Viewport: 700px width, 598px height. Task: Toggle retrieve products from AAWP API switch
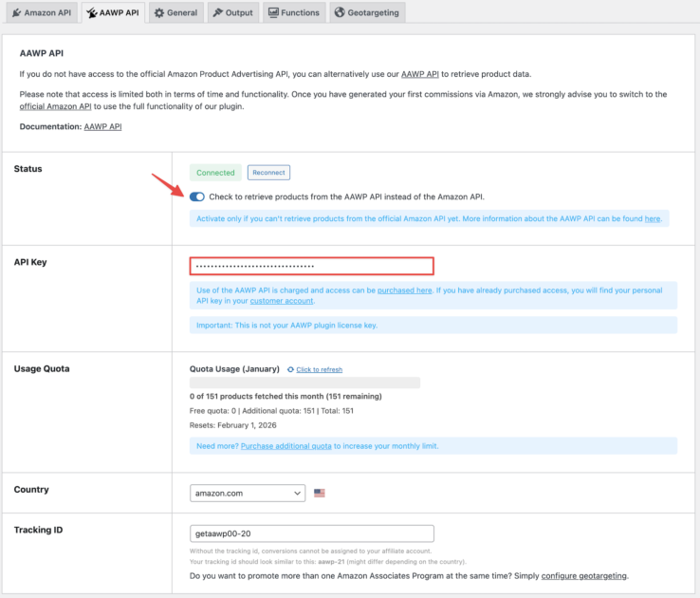(197, 196)
